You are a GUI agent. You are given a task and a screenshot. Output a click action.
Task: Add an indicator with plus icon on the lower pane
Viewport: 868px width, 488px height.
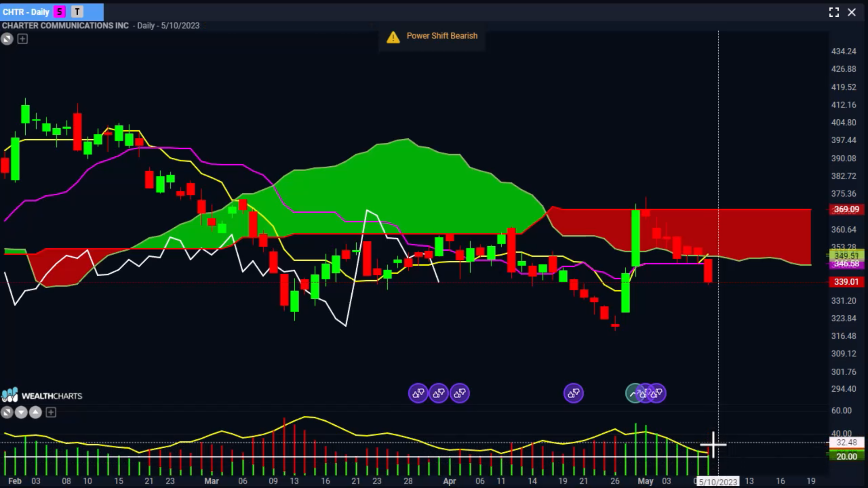[51, 412]
